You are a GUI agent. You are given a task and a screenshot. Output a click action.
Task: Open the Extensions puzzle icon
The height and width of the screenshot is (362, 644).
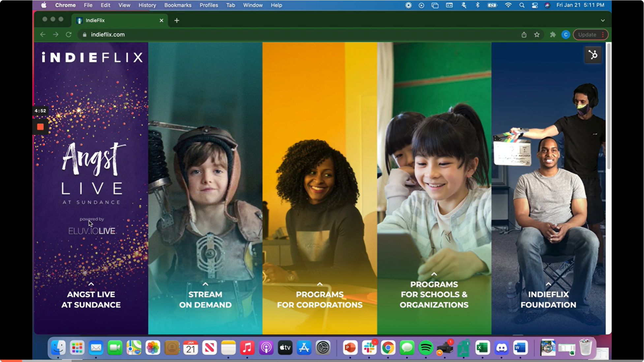click(x=553, y=35)
